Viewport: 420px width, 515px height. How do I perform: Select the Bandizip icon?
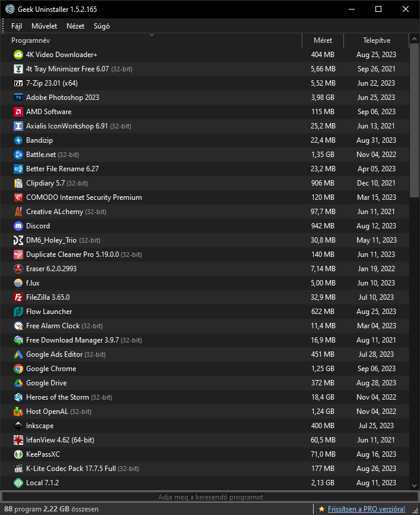click(18, 140)
